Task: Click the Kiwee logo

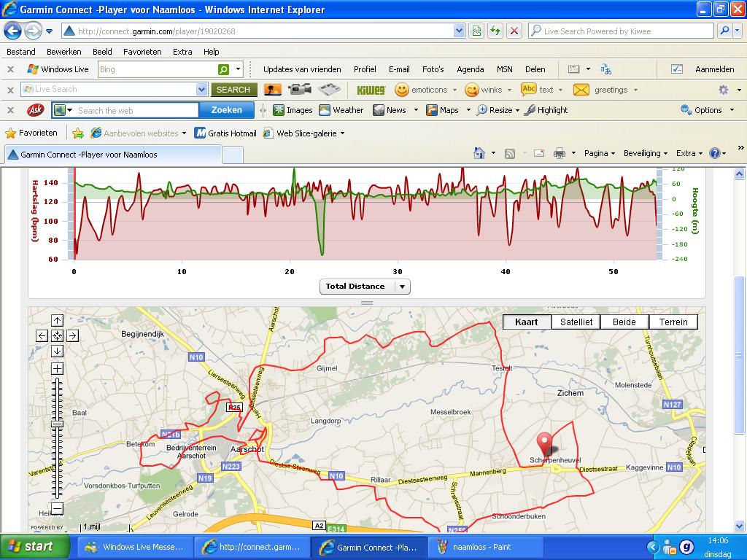Action: (371, 90)
